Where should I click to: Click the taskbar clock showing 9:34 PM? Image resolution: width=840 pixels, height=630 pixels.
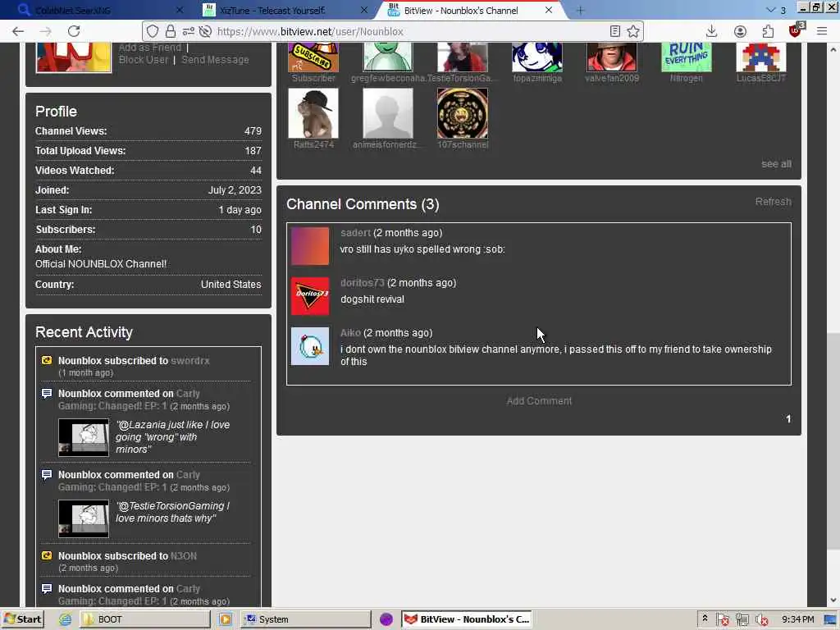pyautogui.click(x=797, y=619)
